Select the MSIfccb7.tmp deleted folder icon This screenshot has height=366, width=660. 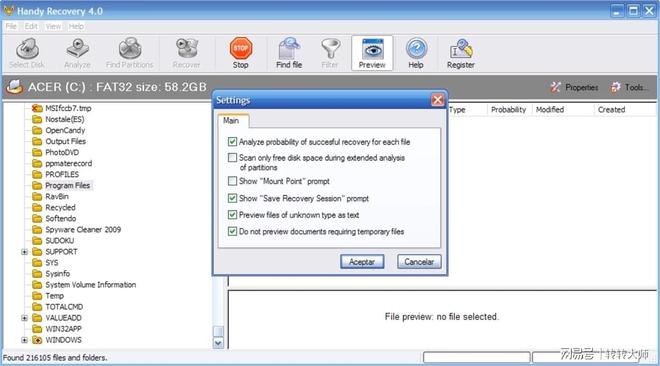click(37, 108)
